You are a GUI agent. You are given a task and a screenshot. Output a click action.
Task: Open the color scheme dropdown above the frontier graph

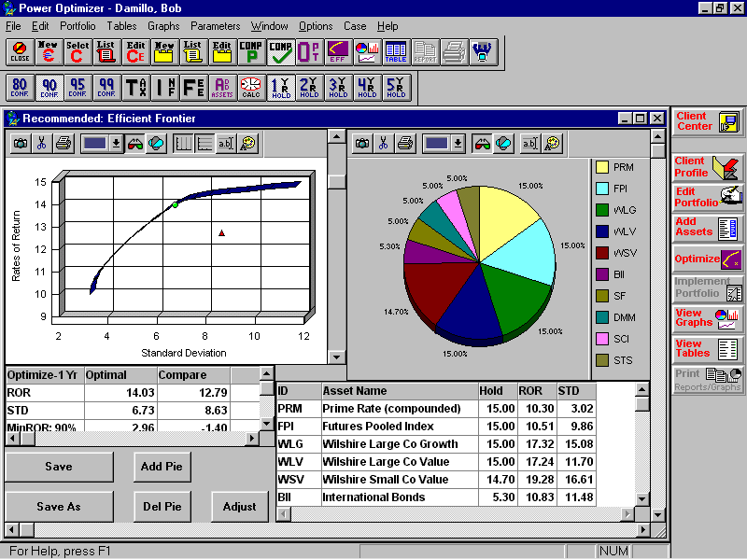click(x=117, y=143)
